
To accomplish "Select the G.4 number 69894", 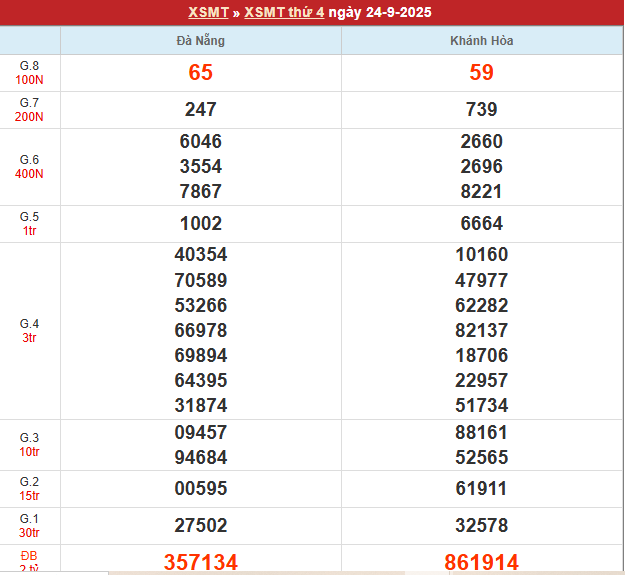I will click(200, 355).
